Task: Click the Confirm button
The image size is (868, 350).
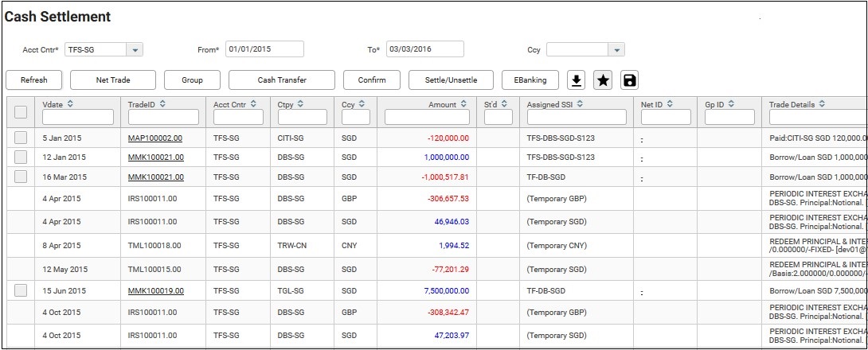Action: point(371,80)
